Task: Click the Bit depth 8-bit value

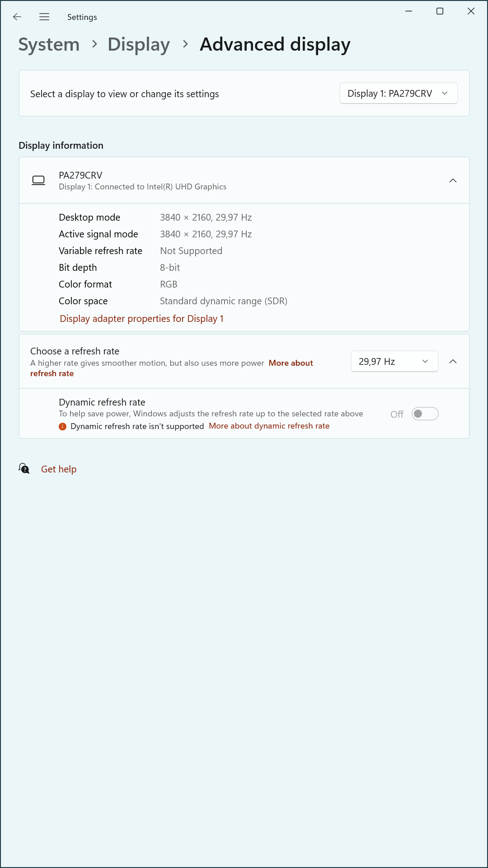Action: [x=170, y=268]
